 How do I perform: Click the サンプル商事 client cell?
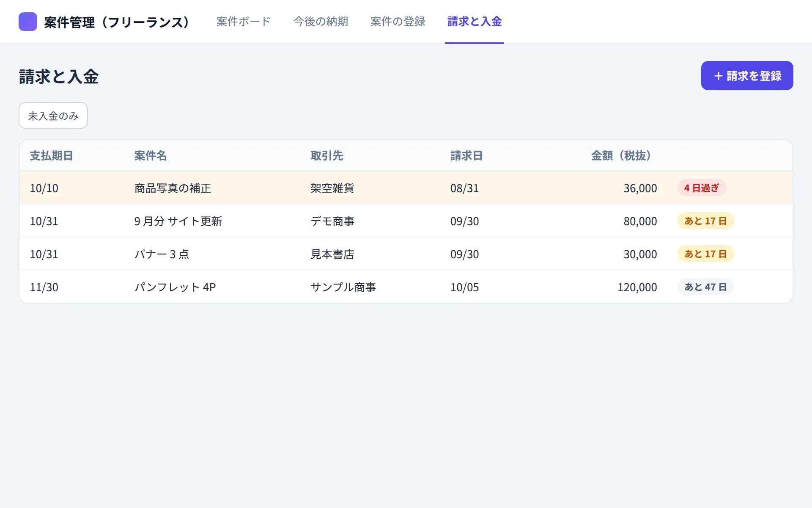tap(343, 287)
